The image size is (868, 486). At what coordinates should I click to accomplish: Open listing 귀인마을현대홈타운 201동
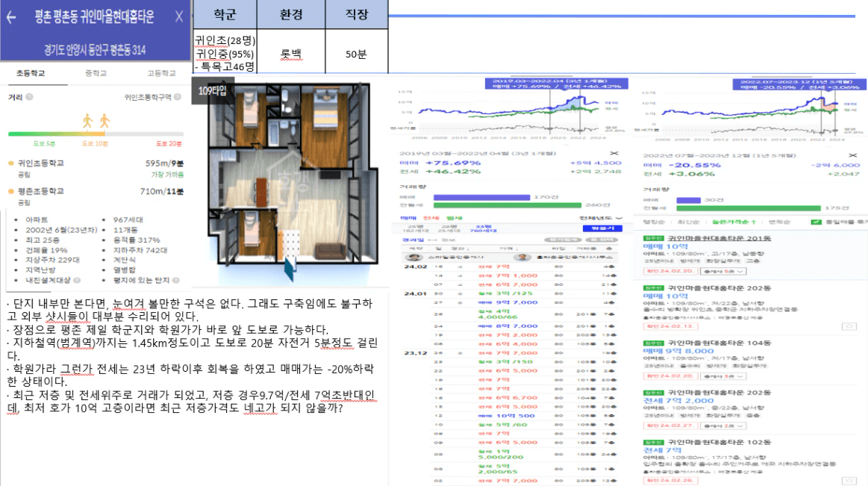point(719,238)
